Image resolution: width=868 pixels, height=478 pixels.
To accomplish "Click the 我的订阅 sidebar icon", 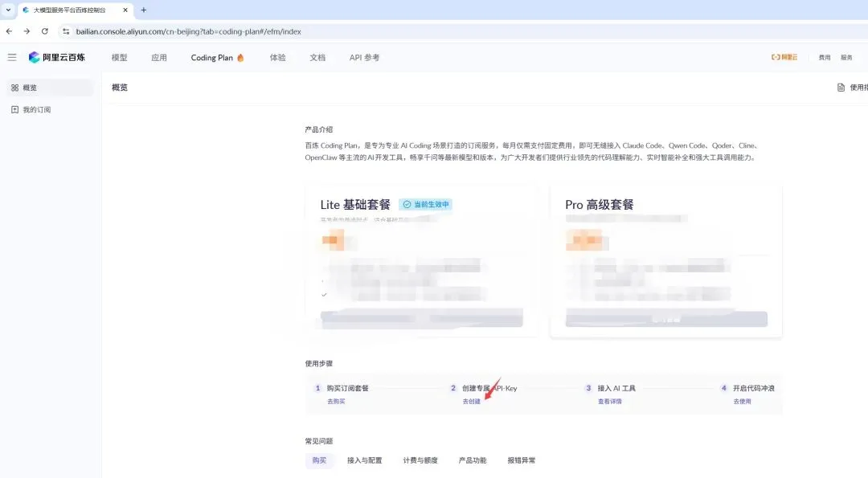I will tap(15, 109).
